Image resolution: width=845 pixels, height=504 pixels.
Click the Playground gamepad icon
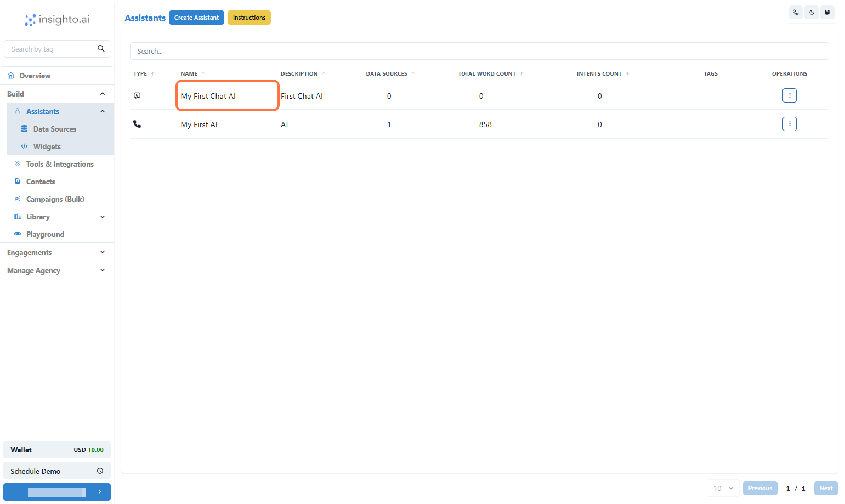18,234
